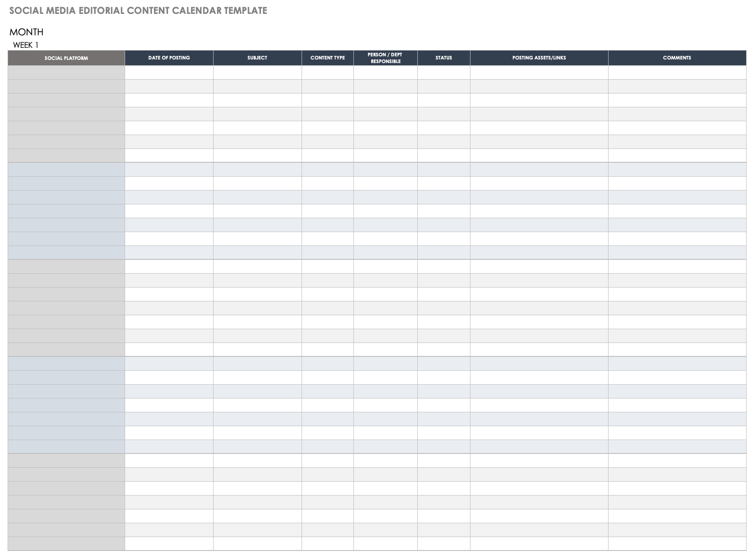Click the MONTH label to edit it
756x559 pixels.
tap(27, 32)
